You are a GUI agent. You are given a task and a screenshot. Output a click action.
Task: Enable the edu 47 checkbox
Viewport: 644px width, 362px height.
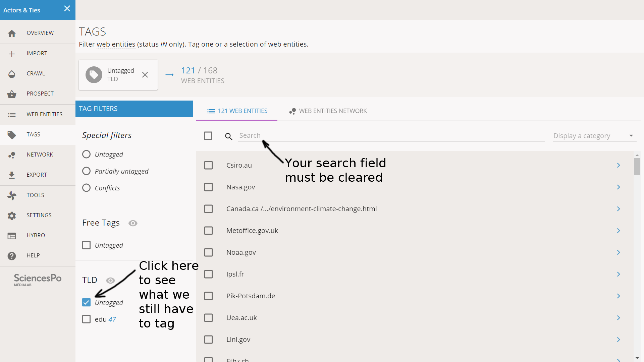tap(86, 319)
